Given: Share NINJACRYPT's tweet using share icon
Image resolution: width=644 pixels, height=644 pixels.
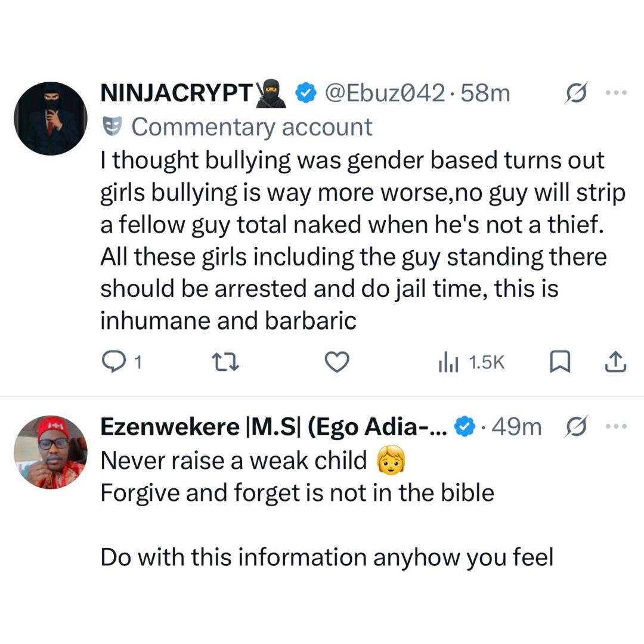Looking at the screenshot, I should pos(615,361).
